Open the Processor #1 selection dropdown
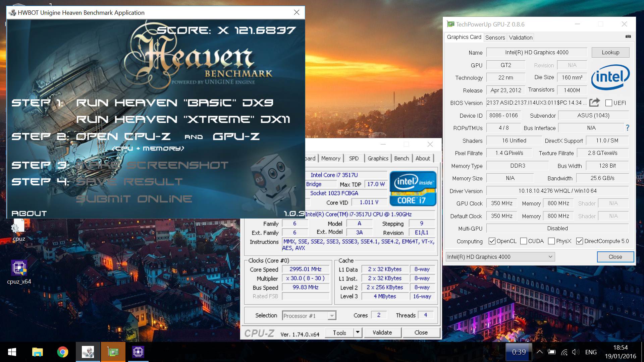The height and width of the screenshot is (362, 644). pyautogui.click(x=309, y=316)
